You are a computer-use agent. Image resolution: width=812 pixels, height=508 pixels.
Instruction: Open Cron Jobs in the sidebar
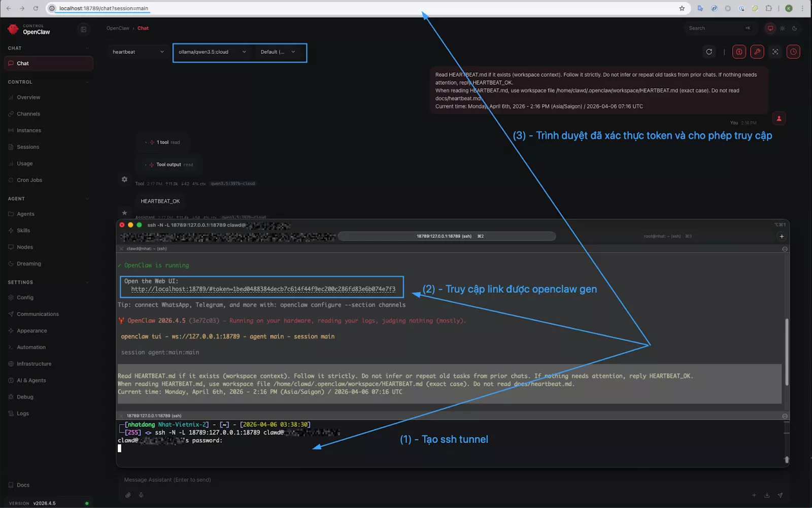[29, 180]
